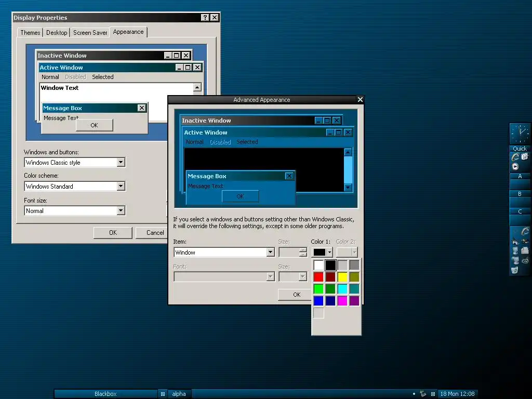The image size is (532, 399).
Task: Select the bright blue swatch
Action: (x=318, y=301)
